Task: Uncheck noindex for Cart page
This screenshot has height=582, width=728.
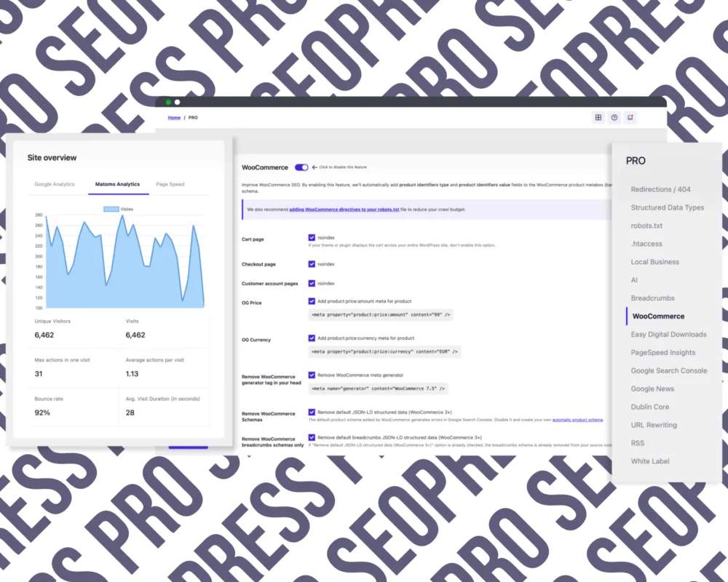Action: pyautogui.click(x=312, y=238)
